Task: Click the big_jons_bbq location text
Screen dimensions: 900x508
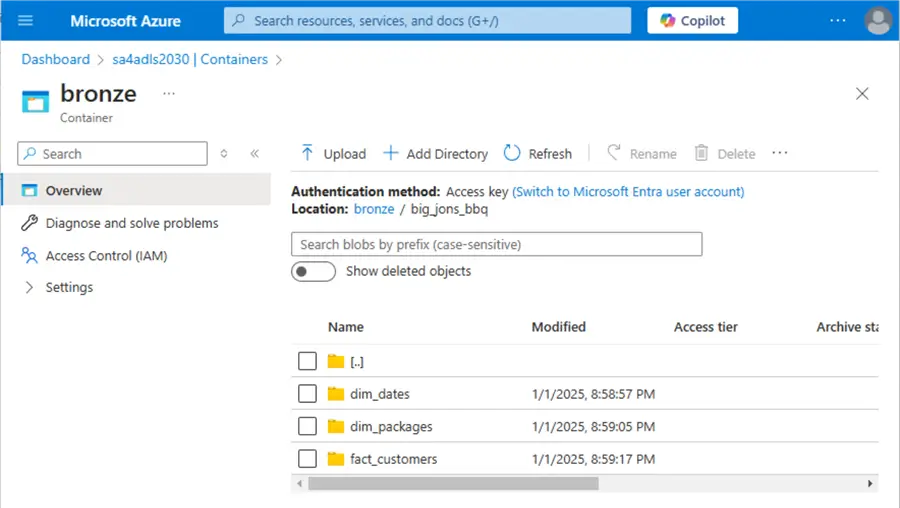Action: (449, 209)
